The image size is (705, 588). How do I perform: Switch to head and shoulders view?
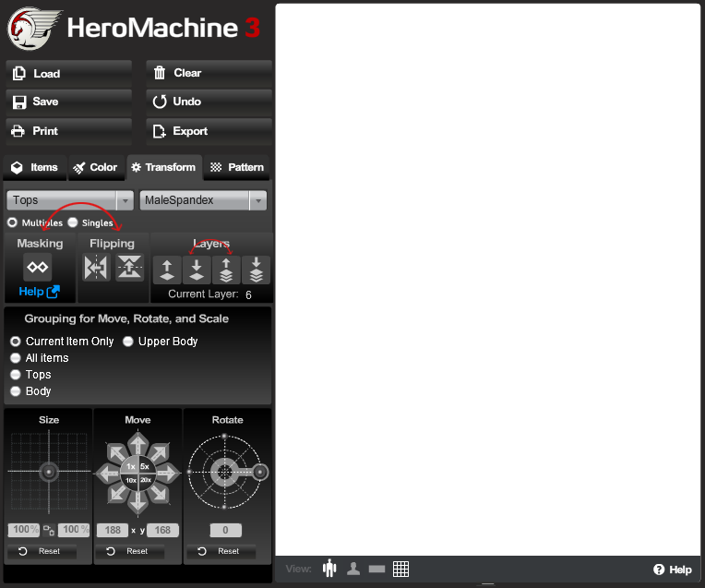353,570
